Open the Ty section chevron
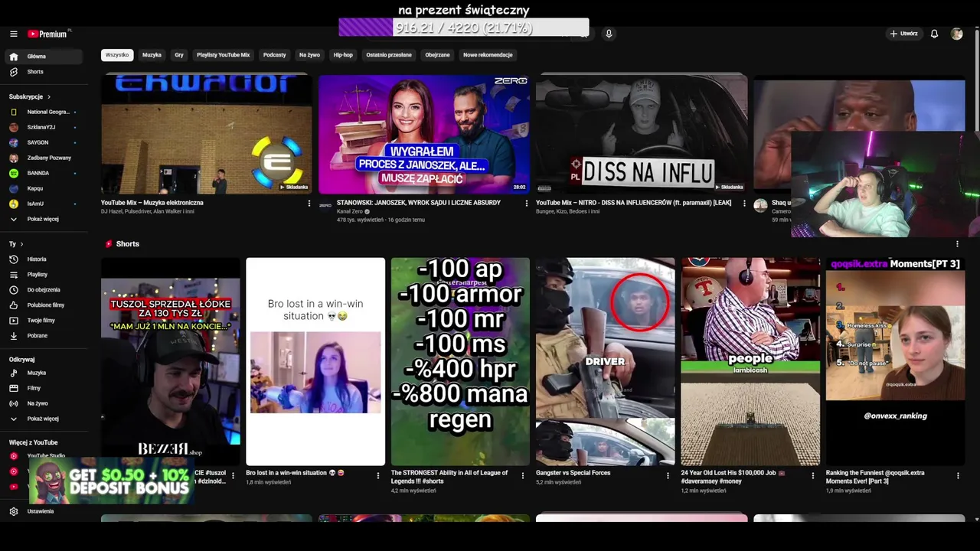The image size is (980, 551). tap(21, 244)
